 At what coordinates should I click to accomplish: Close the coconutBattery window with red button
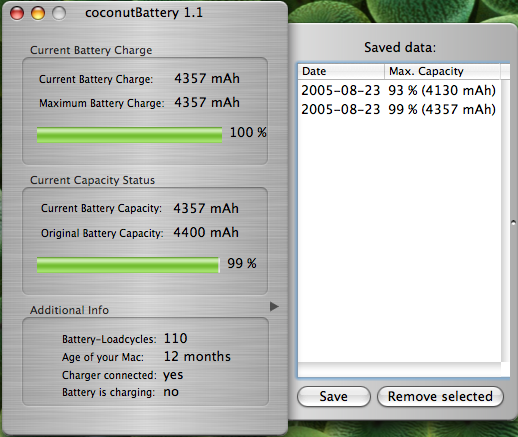[17, 13]
